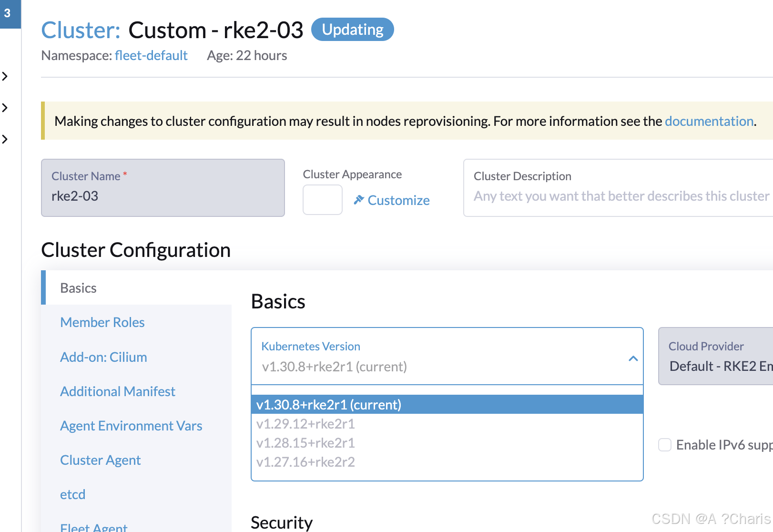The image size is (773, 532).
Task: Open the documentation link in banner
Action: (x=709, y=121)
